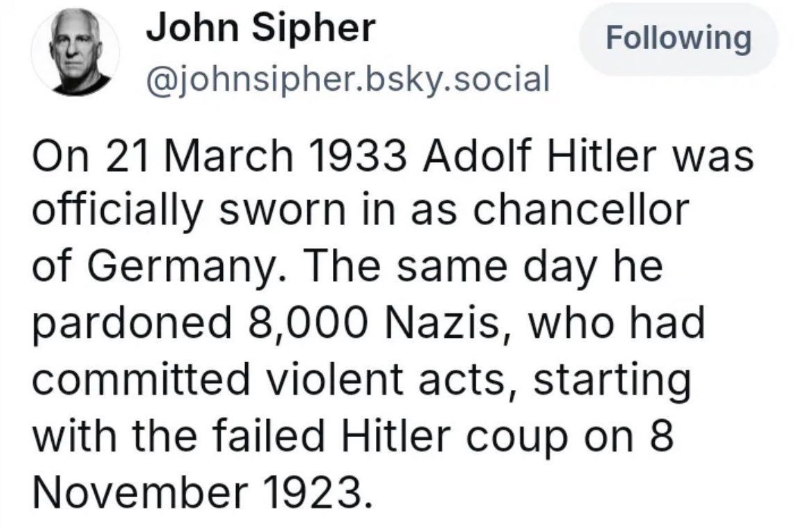Click the words 'of Germany' in post
Screen dimensions: 812x527
pos(159,269)
